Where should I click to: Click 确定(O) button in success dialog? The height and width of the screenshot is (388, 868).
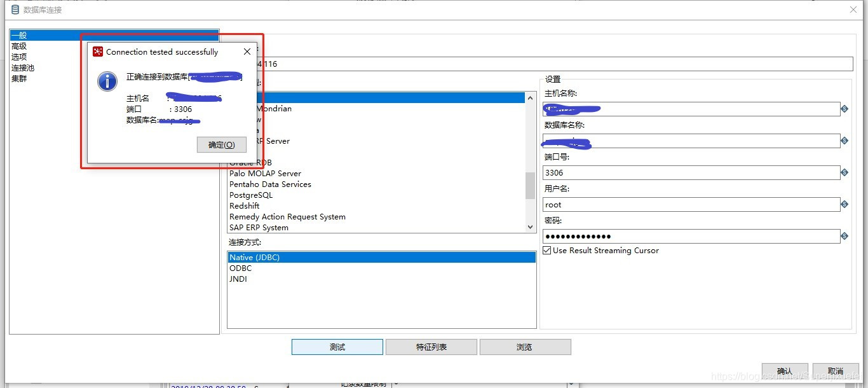tap(221, 144)
